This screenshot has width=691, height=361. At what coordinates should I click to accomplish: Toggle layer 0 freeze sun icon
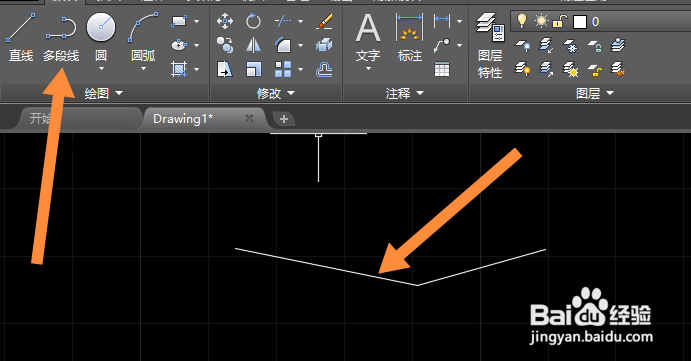[x=541, y=21]
